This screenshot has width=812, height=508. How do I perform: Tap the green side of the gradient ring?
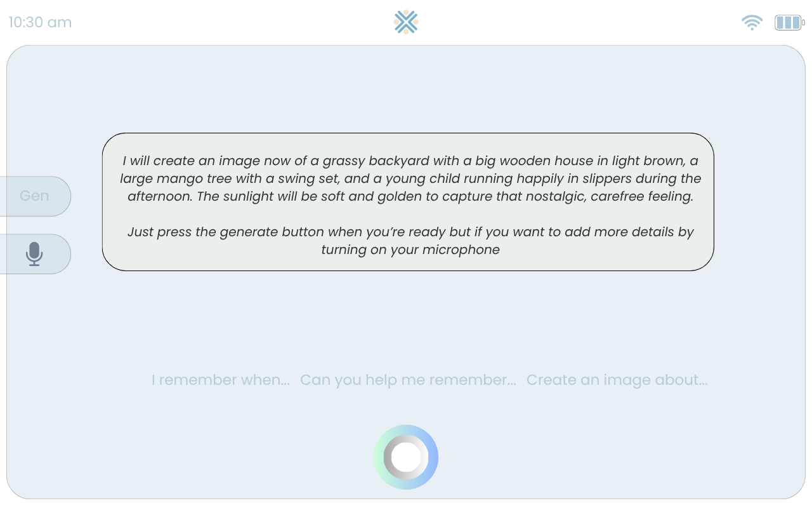pos(379,457)
